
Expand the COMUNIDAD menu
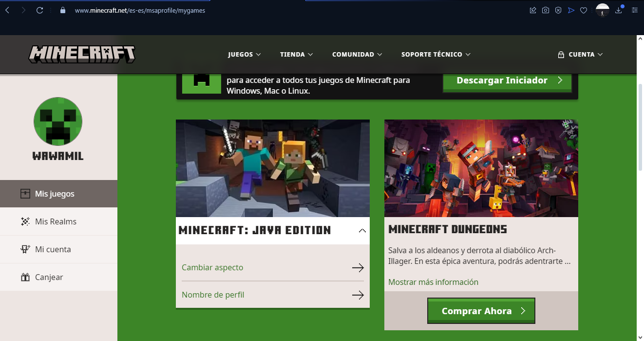click(357, 55)
